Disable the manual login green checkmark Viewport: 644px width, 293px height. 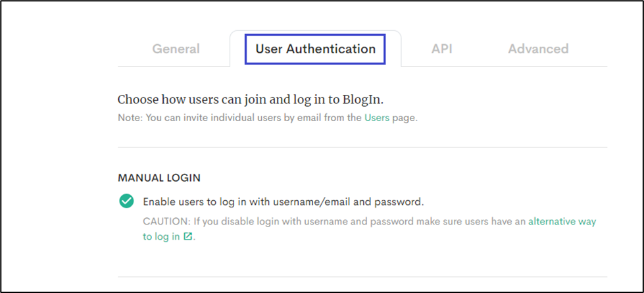[126, 201]
